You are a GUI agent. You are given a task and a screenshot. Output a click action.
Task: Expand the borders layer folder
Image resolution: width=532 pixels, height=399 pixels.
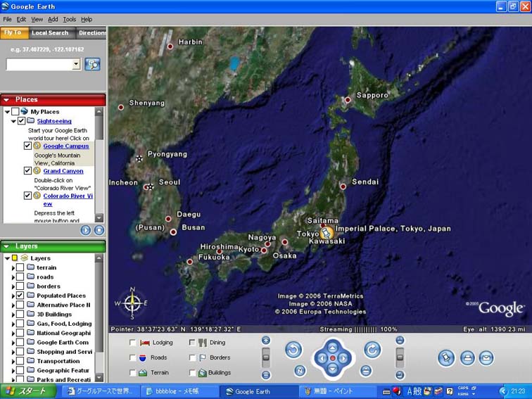coord(13,286)
